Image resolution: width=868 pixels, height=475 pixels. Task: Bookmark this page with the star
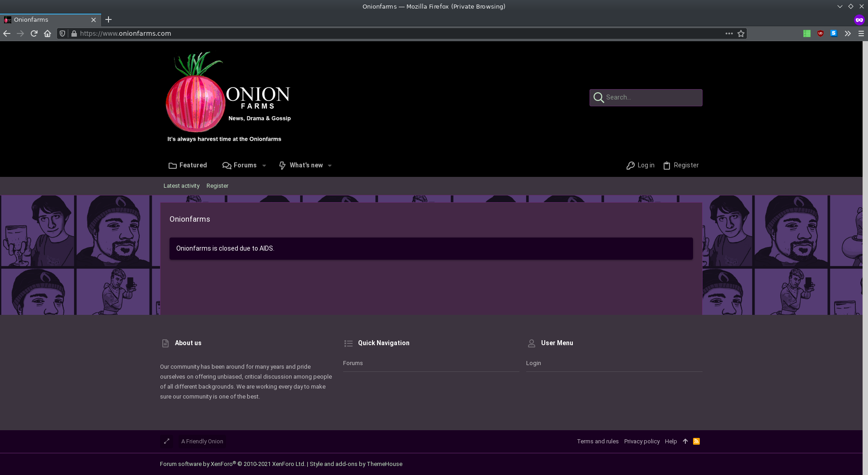741,33
